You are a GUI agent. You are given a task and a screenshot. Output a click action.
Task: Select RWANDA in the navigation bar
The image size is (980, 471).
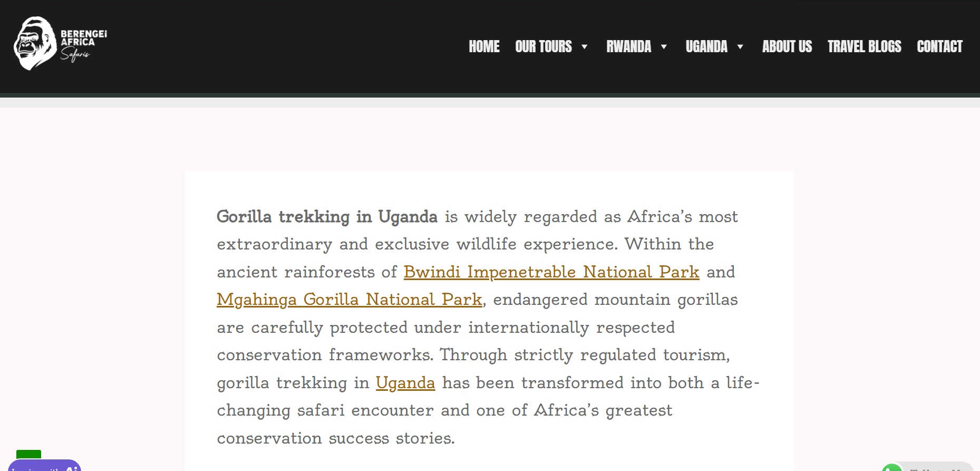629,47
